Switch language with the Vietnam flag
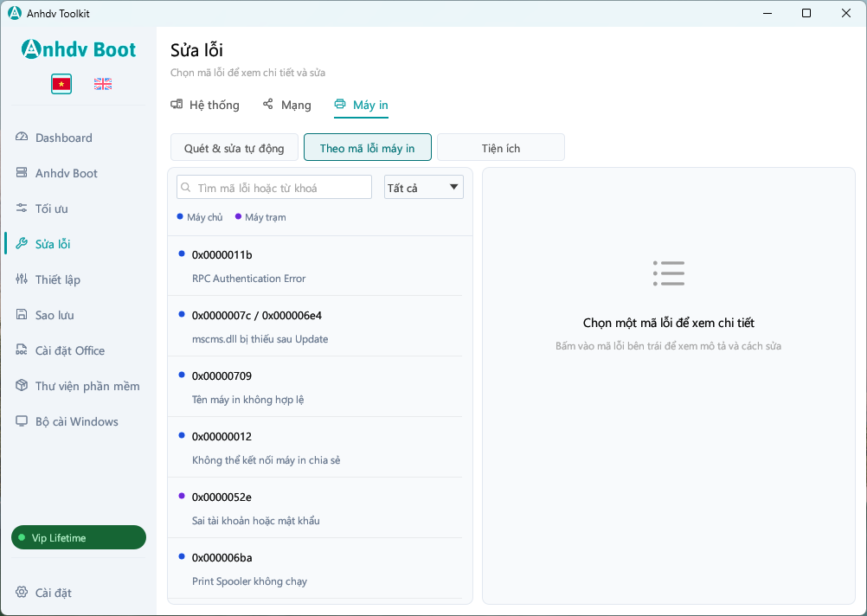 [61, 84]
